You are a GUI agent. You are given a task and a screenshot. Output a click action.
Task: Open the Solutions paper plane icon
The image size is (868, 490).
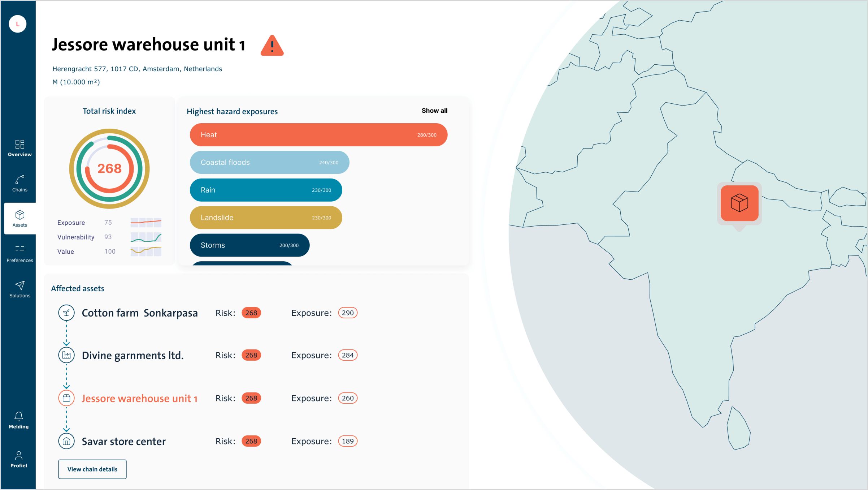(x=19, y=285)
